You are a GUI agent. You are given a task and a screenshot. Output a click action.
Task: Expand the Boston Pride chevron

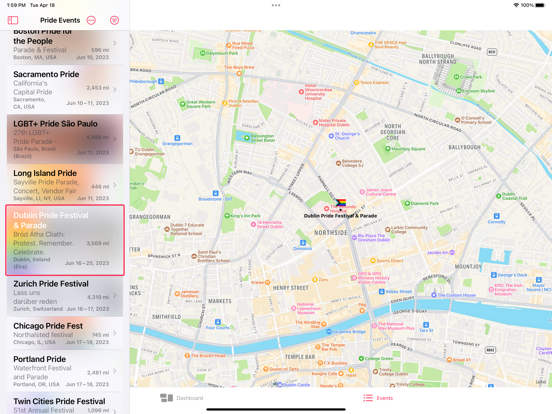pyautogui.click(x=115, y=43)
